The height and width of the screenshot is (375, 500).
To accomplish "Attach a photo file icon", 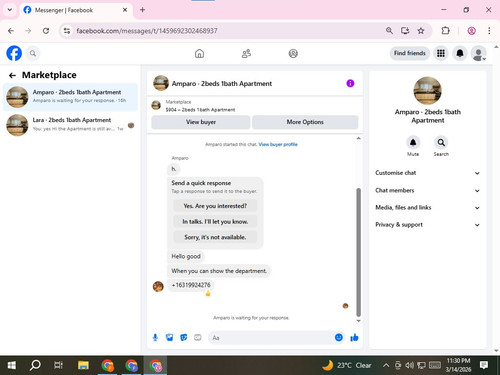I will tap(170, 338).
